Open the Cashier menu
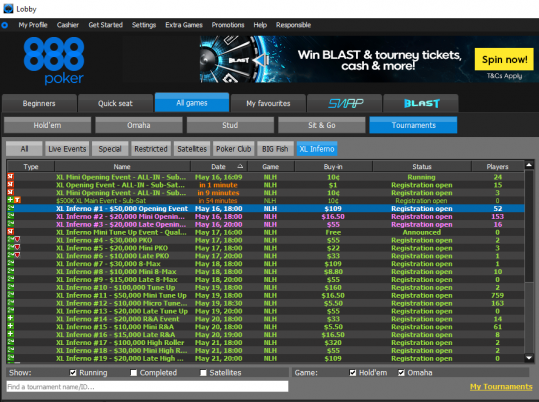Image resolution: width=539 pixels, height=402 pixels. click(x=68, y=25)
